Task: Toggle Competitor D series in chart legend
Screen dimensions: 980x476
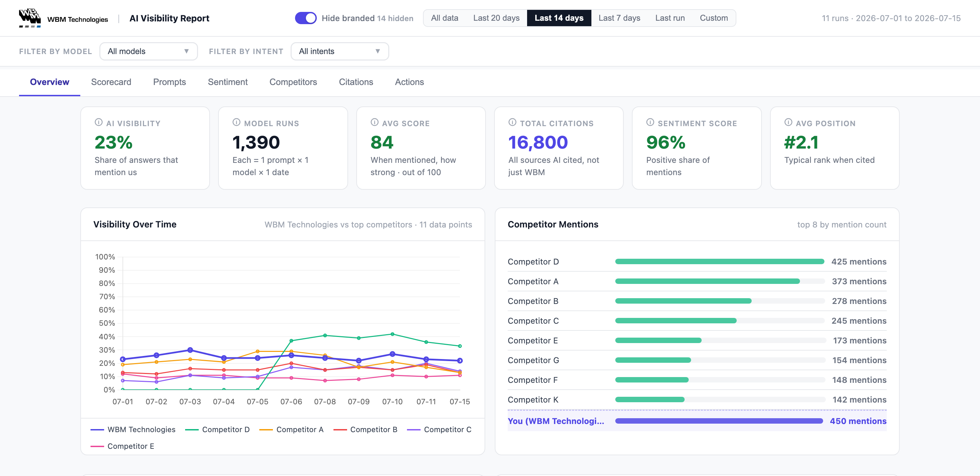Action: tap(217, 430)
